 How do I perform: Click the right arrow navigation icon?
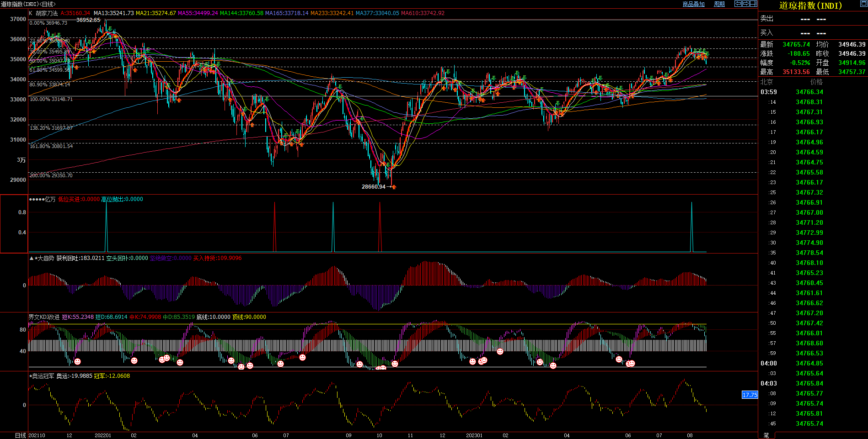click(745, 4)
